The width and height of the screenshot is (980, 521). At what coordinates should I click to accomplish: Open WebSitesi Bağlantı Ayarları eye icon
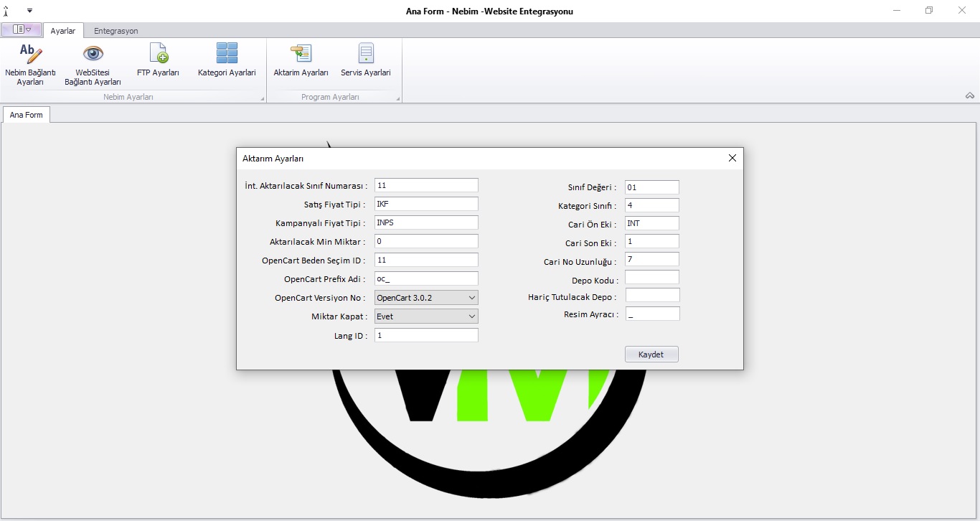click(93, 55)
